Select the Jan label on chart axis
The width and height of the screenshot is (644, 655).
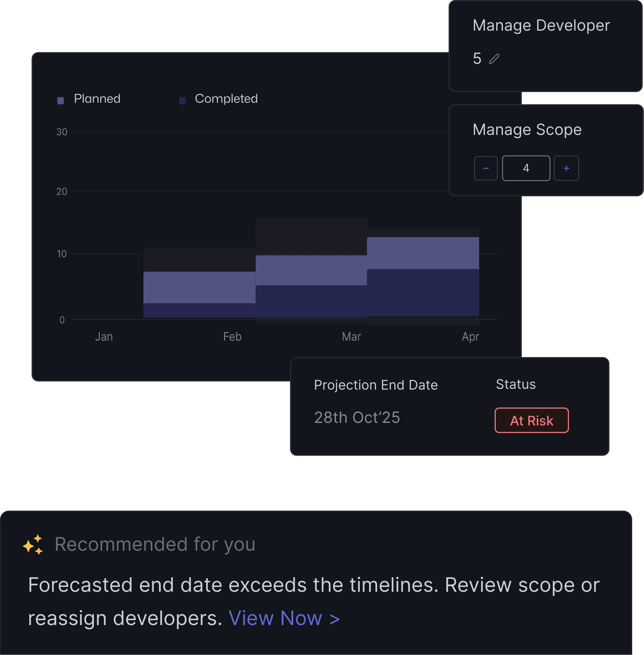pyautogui.click(x=104, y=337)
